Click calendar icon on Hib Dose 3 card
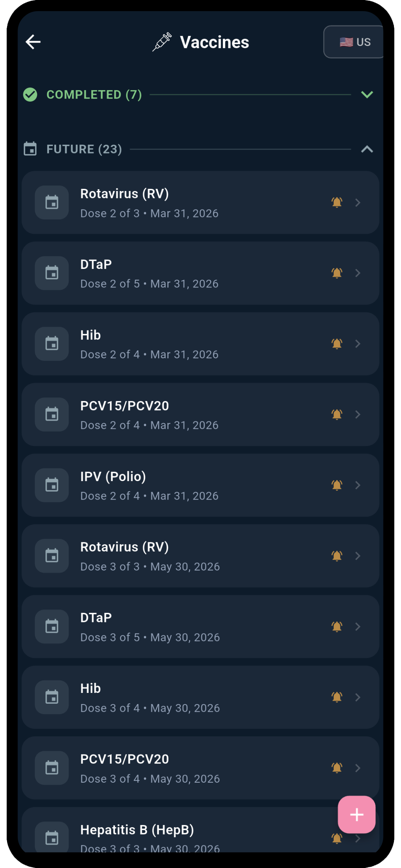 tap(52, 697)
